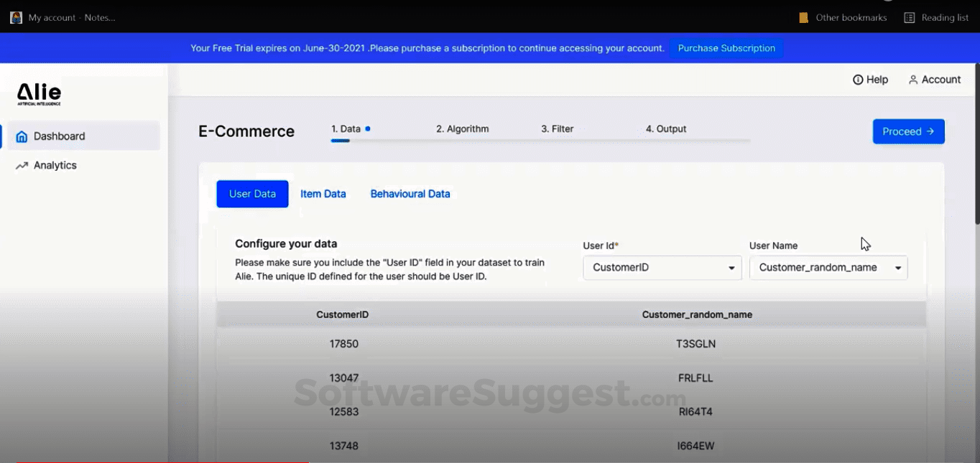
Task: Switch to the Item Data tab
Action: (x=323, y=193)
